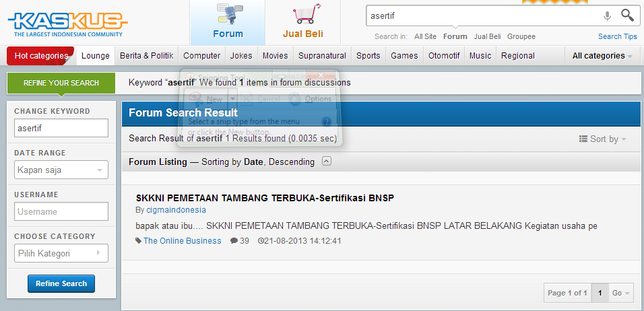The image size is (644, 311).
Task: Open the Movies category
Action: click(275, 56)
